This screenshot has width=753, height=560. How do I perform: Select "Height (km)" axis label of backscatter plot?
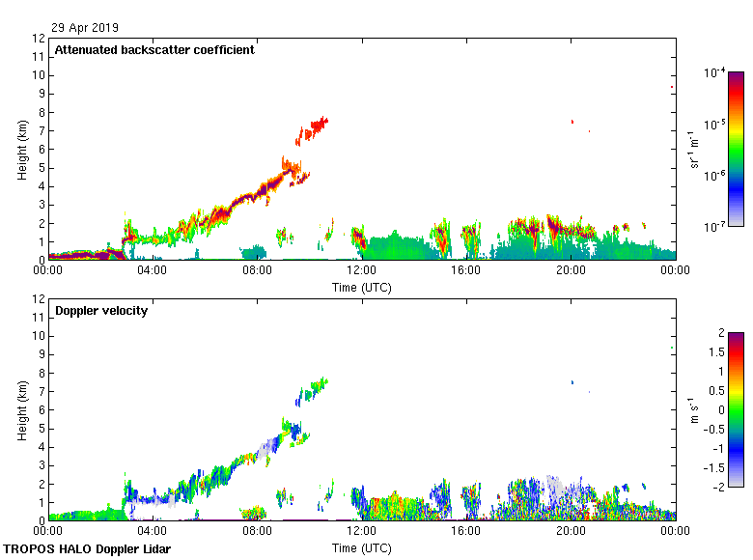pos(21,150)
